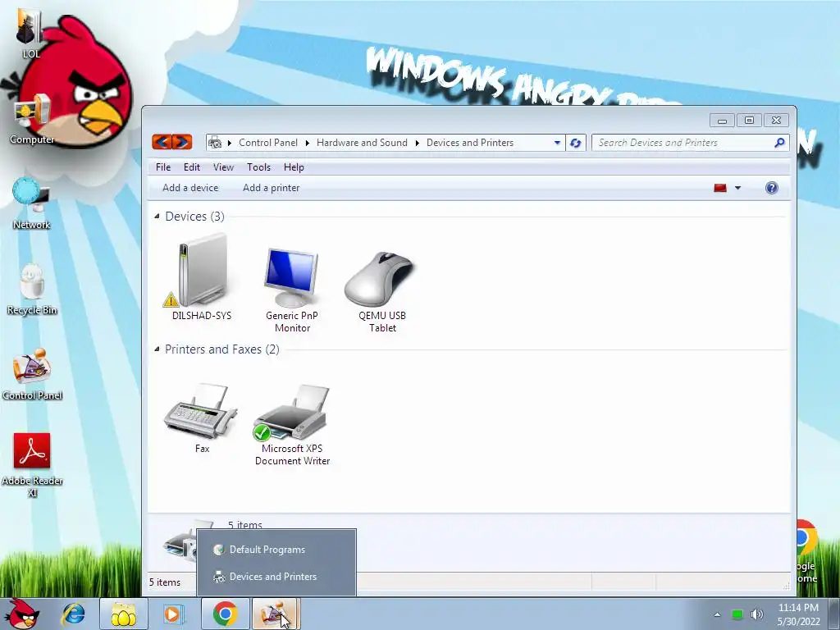This screenshot has height=630, width=840.
Task: Click the Back navigation arrow
Action: [x=162, y=142]
